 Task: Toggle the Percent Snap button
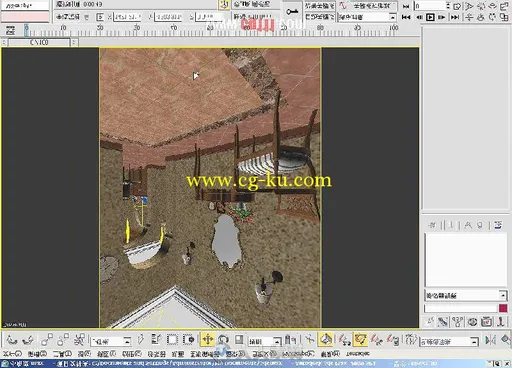tap(377, 340)
